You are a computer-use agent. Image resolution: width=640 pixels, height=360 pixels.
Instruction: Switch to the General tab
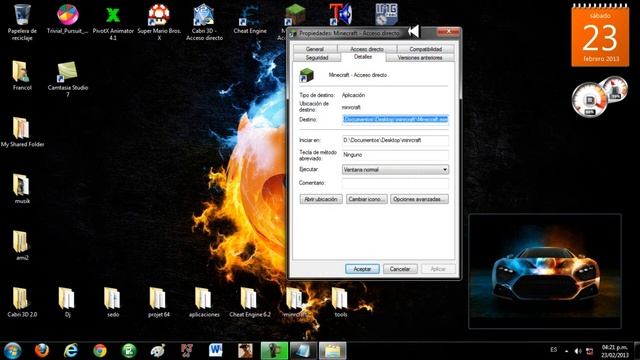click(x=315, y=49)
